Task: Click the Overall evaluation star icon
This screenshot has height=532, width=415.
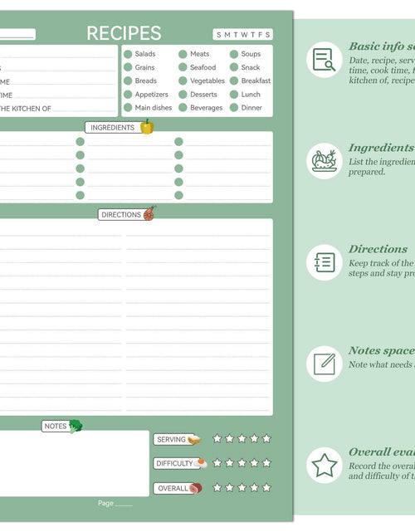Action: [x=324, y=465]
